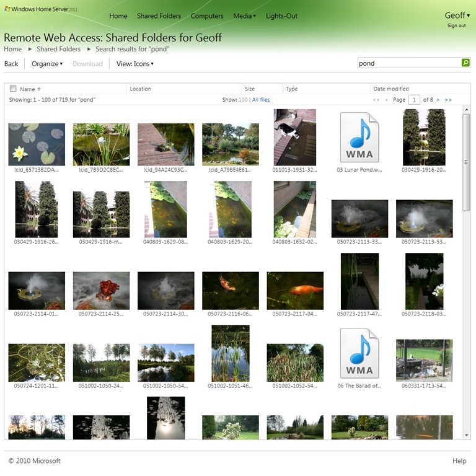
Task: Expand the Geoff user menu
Action: coord(457,15)
